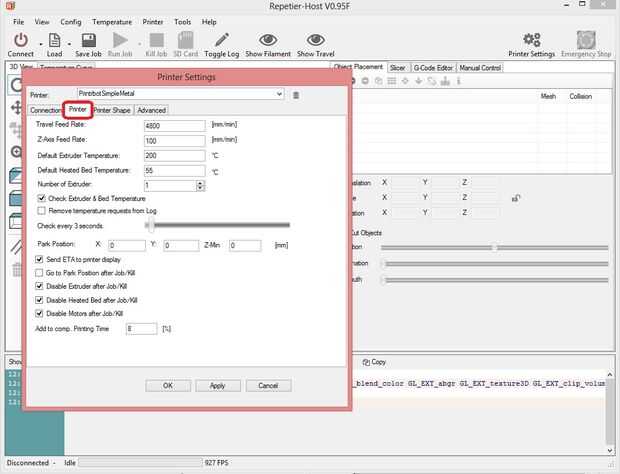Click the Park Position X field

[x=127, y=245]
